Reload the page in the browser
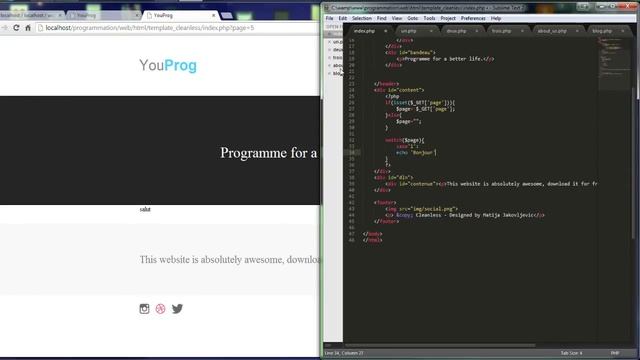Screen dimensions: 640x360 coord(16,28)
